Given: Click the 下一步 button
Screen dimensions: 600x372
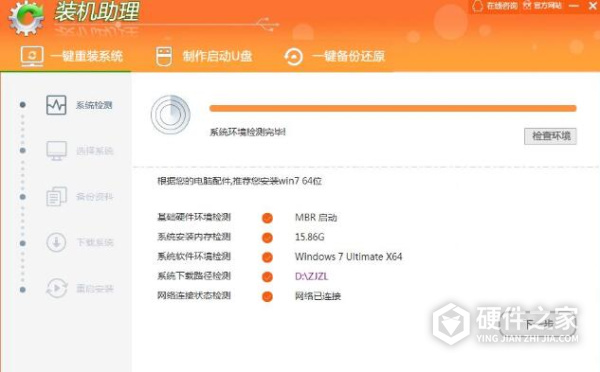Looking at the screenshot, I should tap(539, 325).
